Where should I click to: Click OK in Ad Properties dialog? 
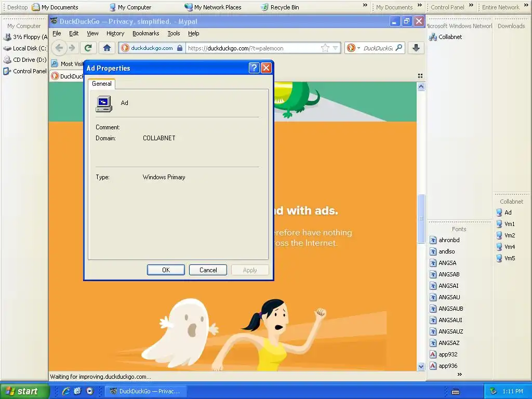point(166,270)
